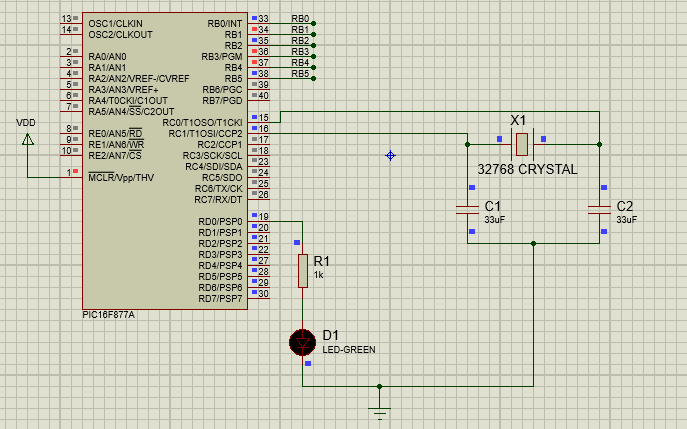
Task: Click the "LED-GREEN" value text
Action: coord(349,350)
